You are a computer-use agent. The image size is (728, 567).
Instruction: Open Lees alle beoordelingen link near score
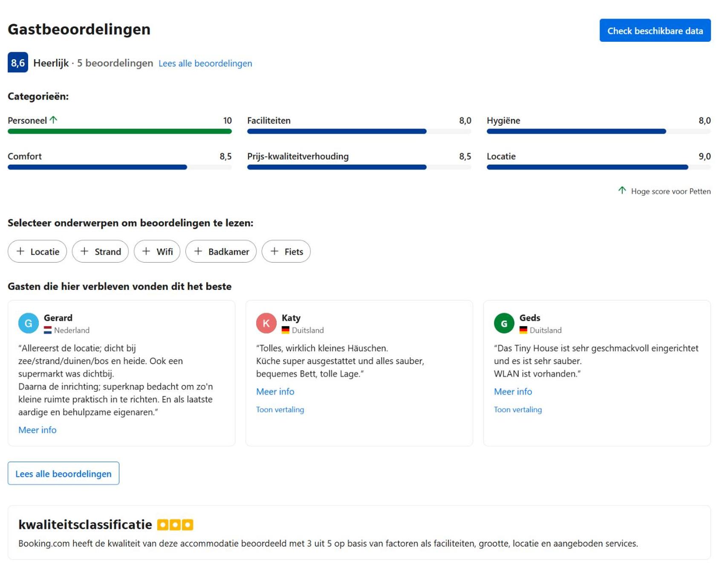tap(205, 64)
